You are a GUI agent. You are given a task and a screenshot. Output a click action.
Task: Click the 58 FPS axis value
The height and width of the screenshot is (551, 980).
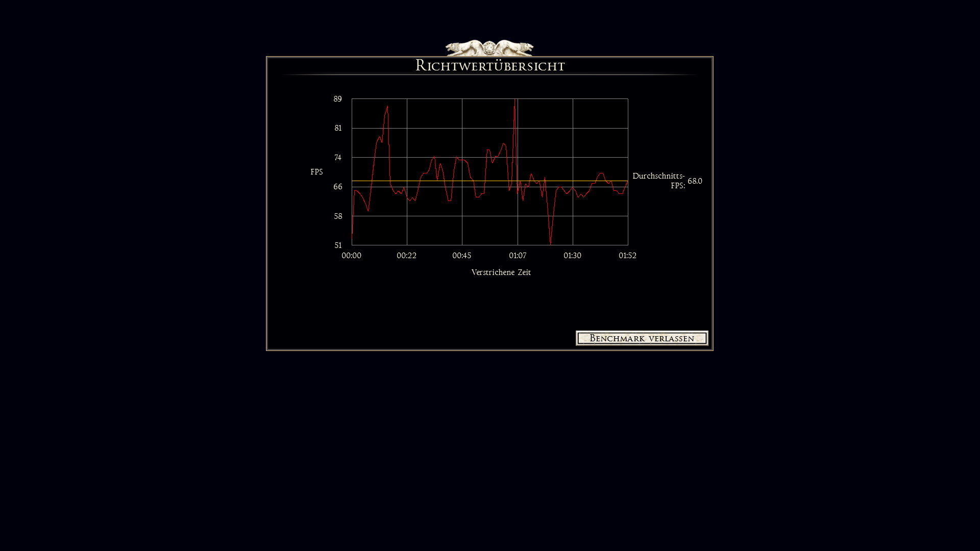[338, 216]
